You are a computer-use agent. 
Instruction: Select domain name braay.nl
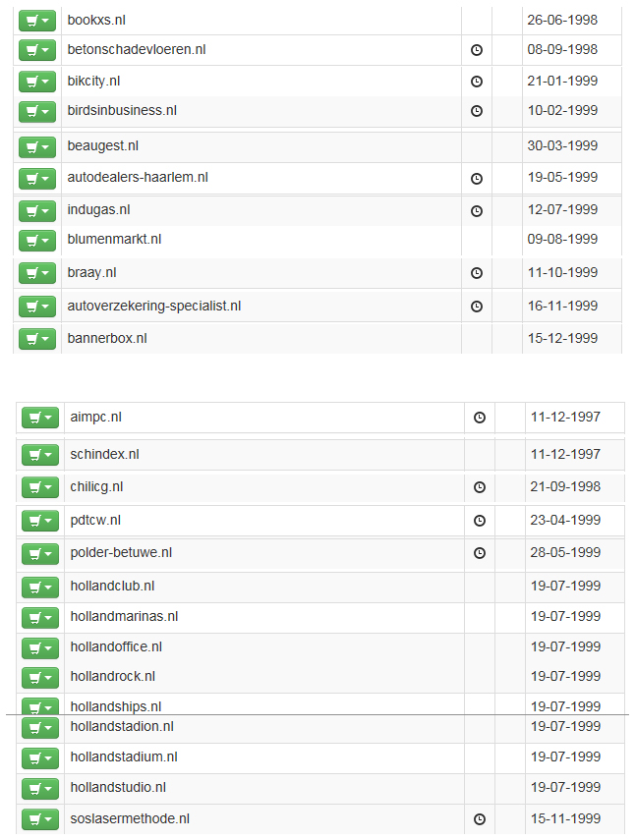[91, 273]
